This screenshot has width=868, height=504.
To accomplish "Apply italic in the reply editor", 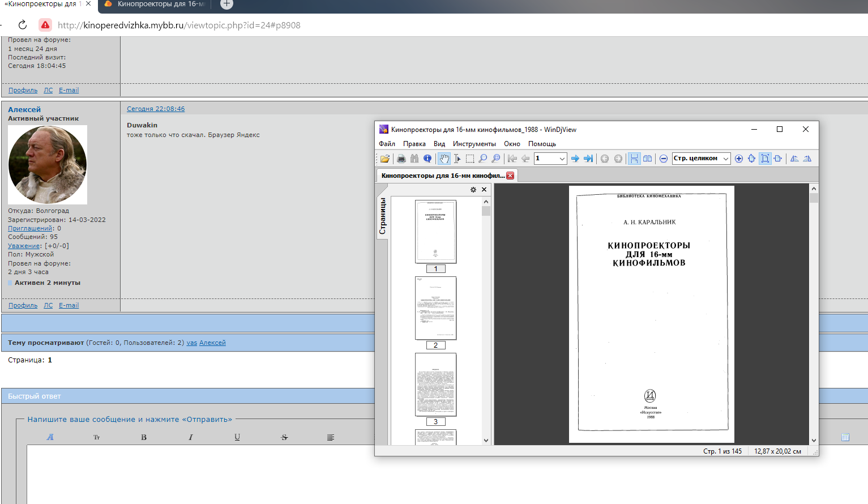I will pyautogui.click(x=191, y=437).
